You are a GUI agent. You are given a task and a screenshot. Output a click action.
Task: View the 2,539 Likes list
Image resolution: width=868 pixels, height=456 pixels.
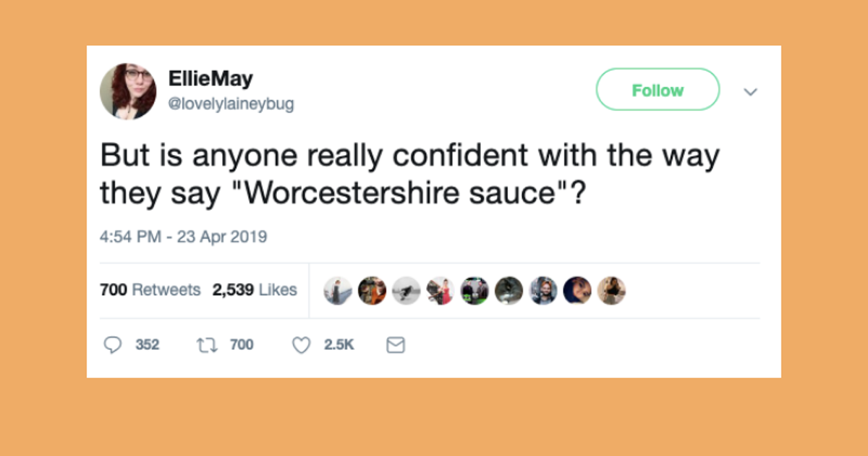(x=255, y=290)
